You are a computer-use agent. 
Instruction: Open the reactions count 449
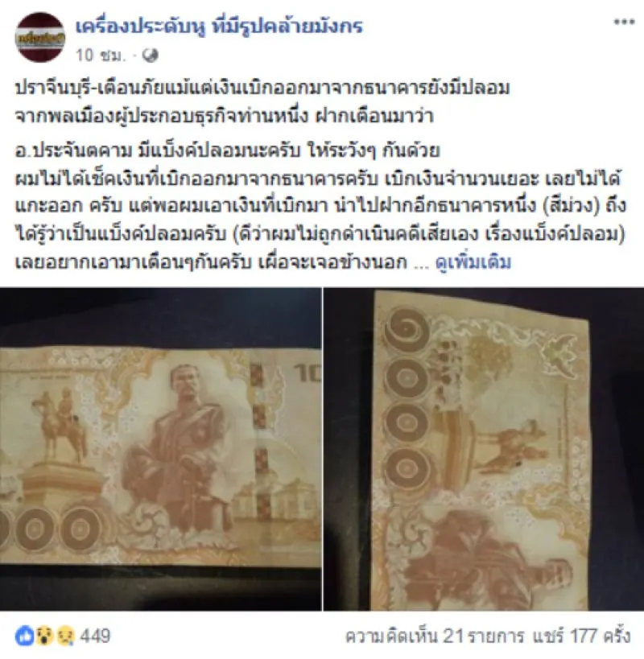pyautogui.click(x=95, y=636)
